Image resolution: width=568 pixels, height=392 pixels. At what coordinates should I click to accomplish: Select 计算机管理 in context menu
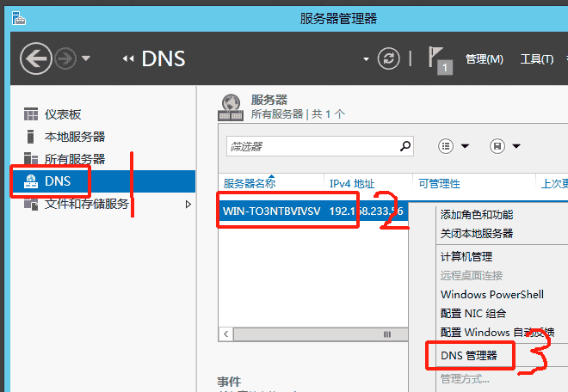[x=466, y=256]
